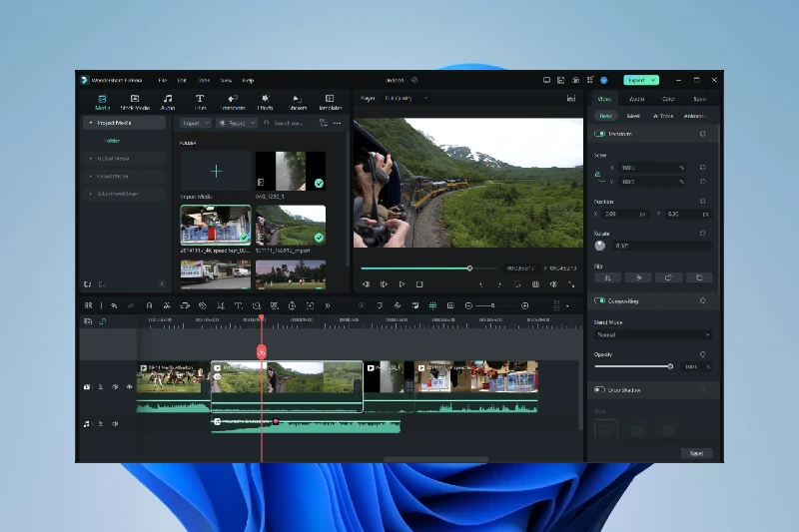Screen dimensions: 799x532
Task: Mute the video track speaker icon
Action: [115, 387]
